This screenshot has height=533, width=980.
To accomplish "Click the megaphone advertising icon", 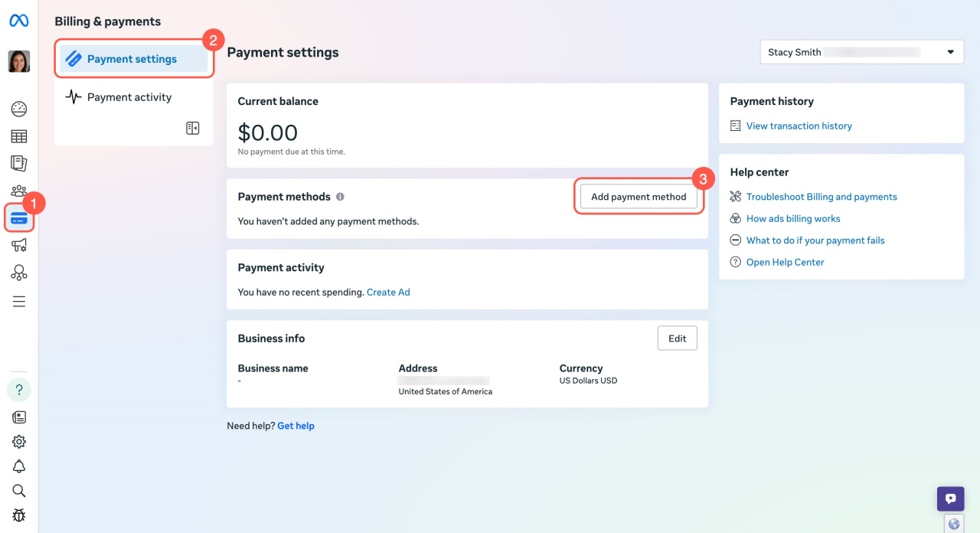I will tap(19, 245).
